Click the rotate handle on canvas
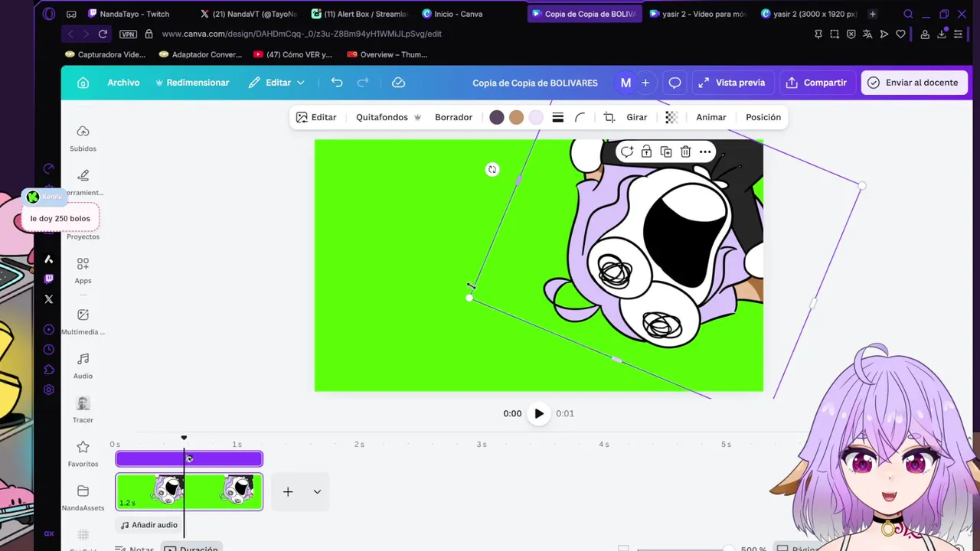This screenshot has width=980, height=551. pyautogui.click(x=492, y=169)
